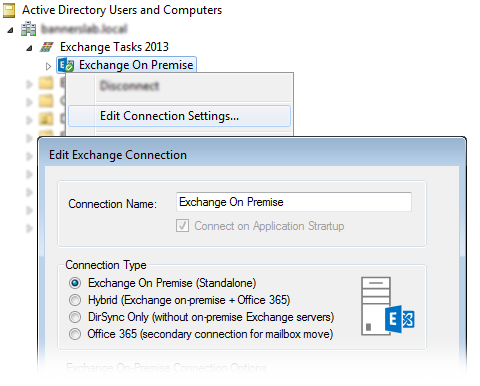
Task: Collapse the Exchange Tasks 2013 node
Action: click(x=29, y=49)
